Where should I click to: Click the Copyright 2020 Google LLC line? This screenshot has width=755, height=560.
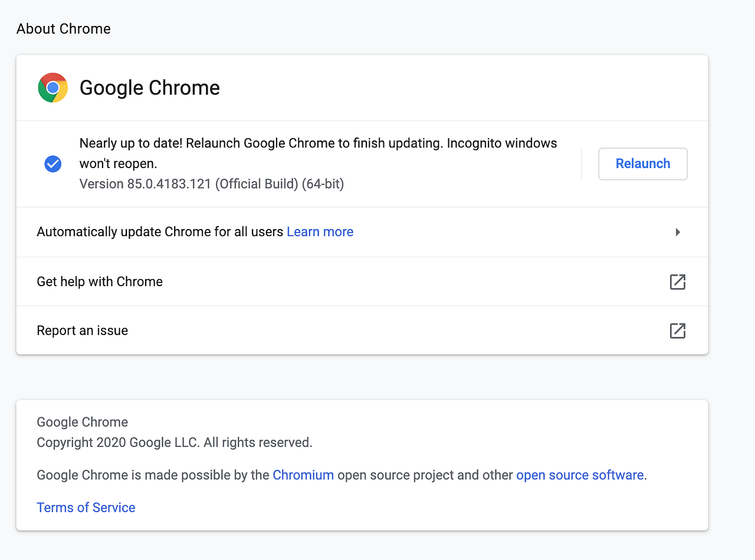175,442
